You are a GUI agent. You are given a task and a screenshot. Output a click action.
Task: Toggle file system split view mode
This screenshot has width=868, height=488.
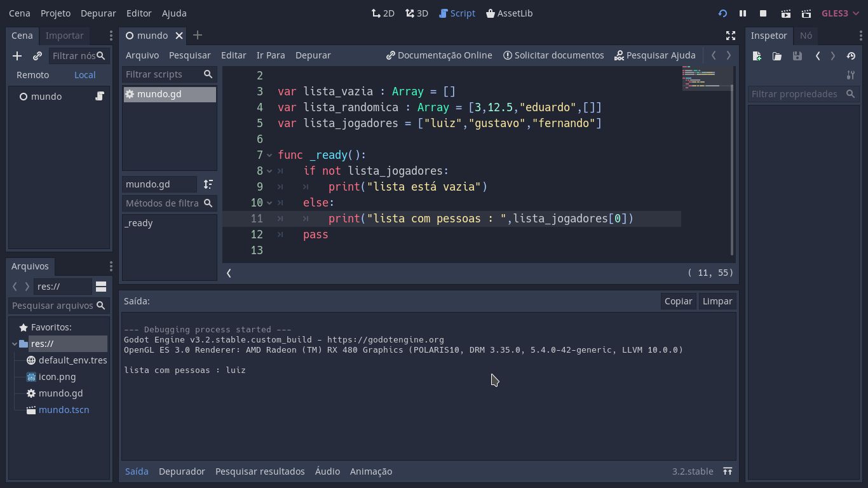(x=101, y=287)
